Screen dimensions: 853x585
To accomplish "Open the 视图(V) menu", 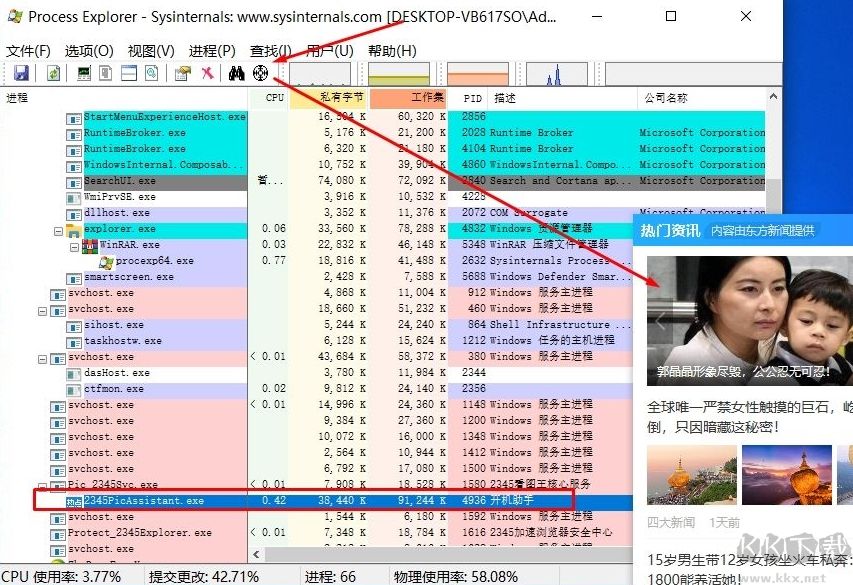I will tap(151, 51).
